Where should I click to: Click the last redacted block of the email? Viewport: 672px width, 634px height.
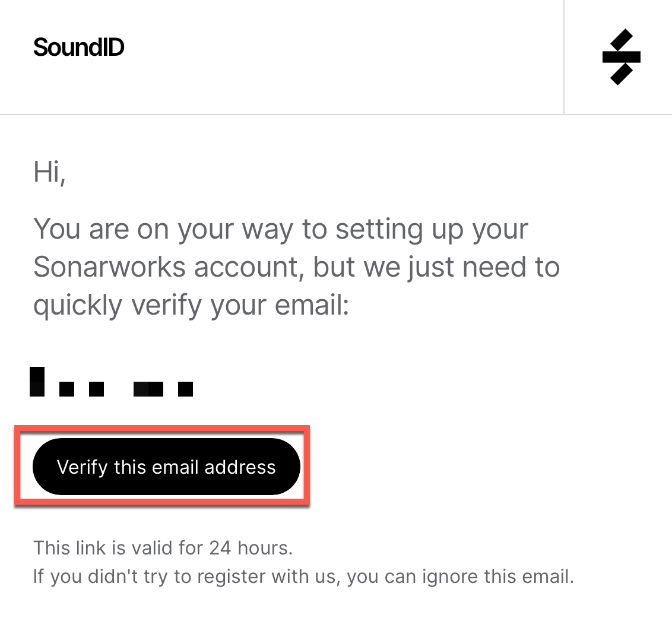coord(186,389)
